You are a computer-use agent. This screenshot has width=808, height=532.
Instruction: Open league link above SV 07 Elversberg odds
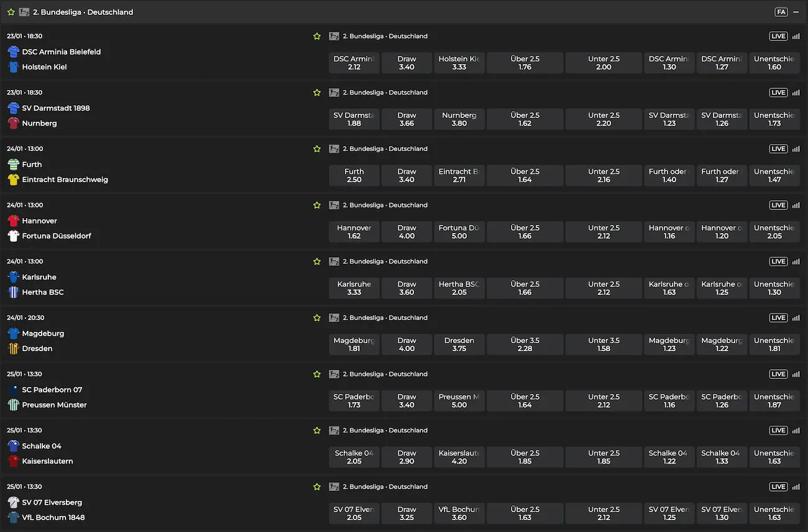pos(385,487)
